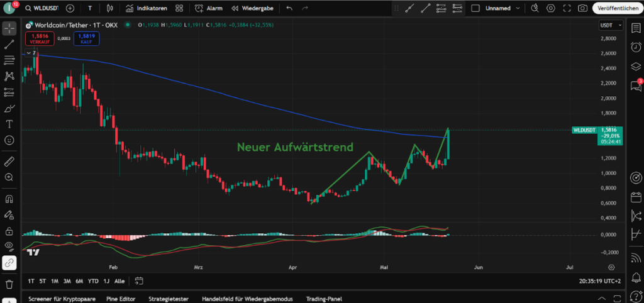The width and height of the screenshot is (644, 303).
Task: Open the USDT currency dropdown
Action: (x=611, y=25)
